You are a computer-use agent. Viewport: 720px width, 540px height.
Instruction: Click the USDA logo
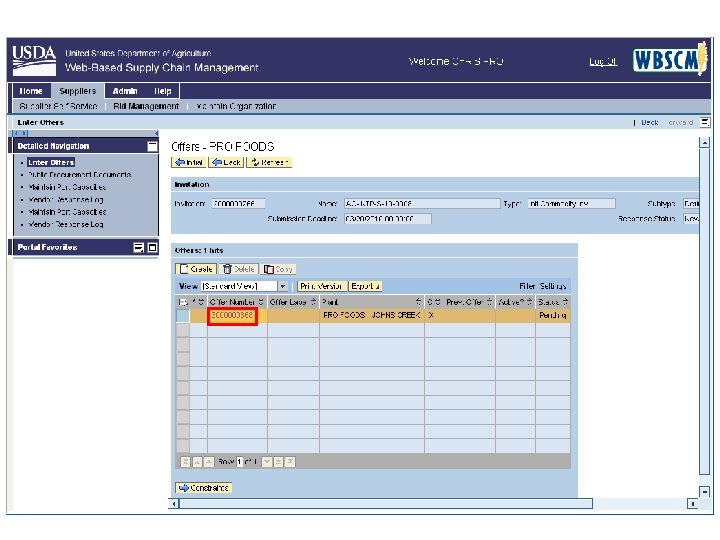coord(34,60)
